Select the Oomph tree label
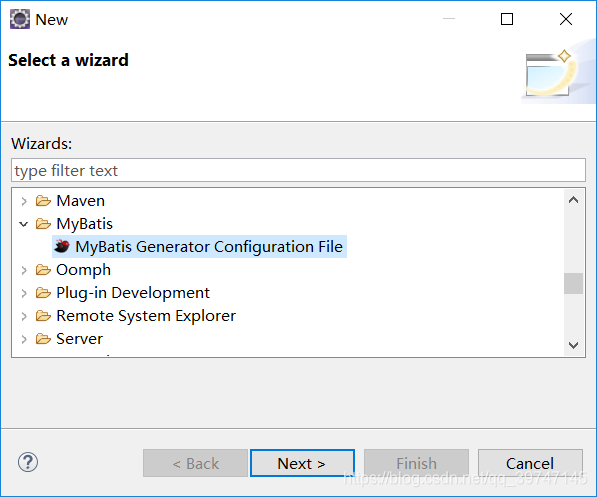Image resolution: width=597 pixels, height=497 pixels. 83,270
